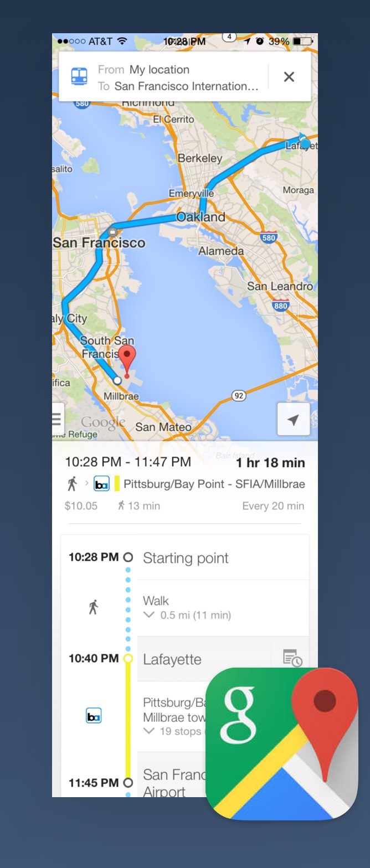Image resolution: width=370 pixels, height=868 pixels.
Task: Tap the yellow line color swatch
Action: (117, 484)
